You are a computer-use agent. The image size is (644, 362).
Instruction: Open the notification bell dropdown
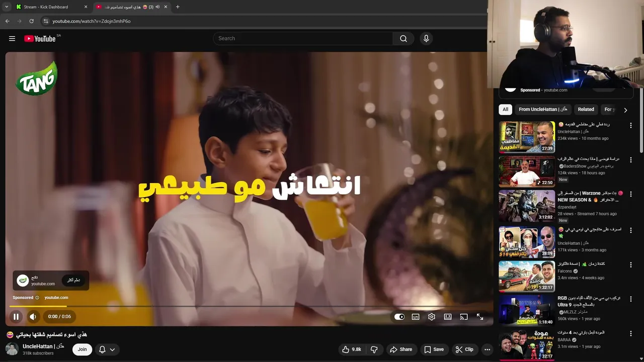coord(107,349)
